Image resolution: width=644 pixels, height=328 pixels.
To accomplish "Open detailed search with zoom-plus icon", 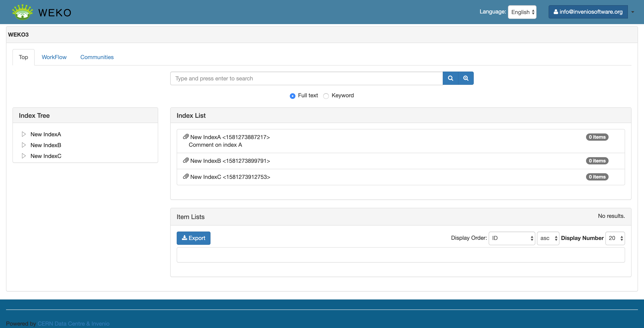I will click(x=466, y=78).
